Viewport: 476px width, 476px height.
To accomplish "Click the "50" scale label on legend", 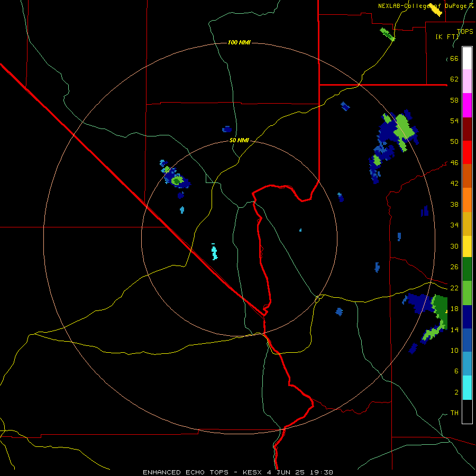I will click(454, 141).
